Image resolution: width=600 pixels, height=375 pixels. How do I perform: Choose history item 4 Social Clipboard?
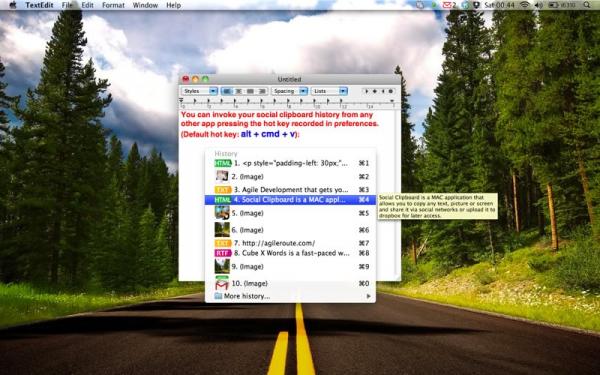click(290, 200)
